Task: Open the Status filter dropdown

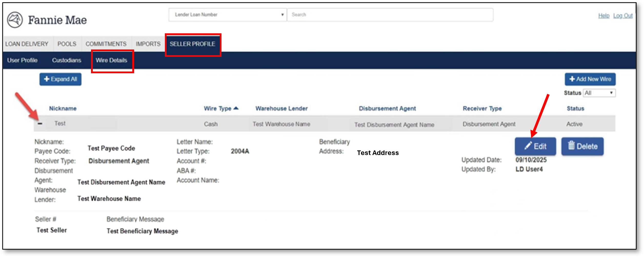Action: 599,93
